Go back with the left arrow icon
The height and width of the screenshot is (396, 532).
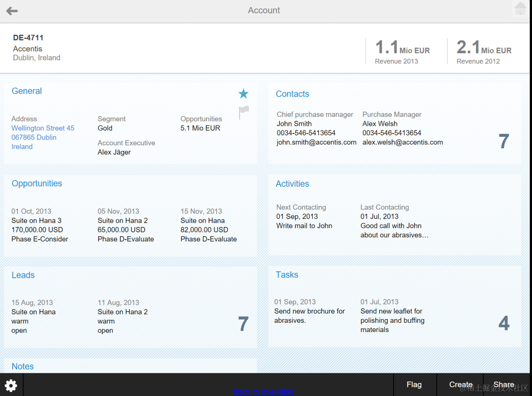tap(12, 11)
